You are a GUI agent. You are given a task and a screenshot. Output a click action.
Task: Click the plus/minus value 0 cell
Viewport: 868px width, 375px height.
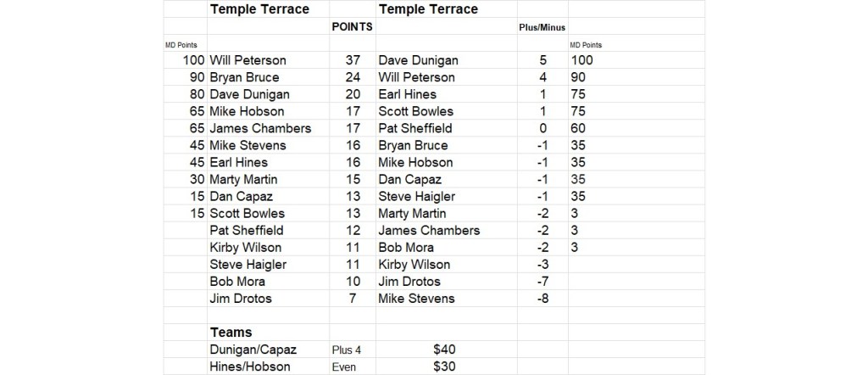pyautogui.click(x=542, y=128)
